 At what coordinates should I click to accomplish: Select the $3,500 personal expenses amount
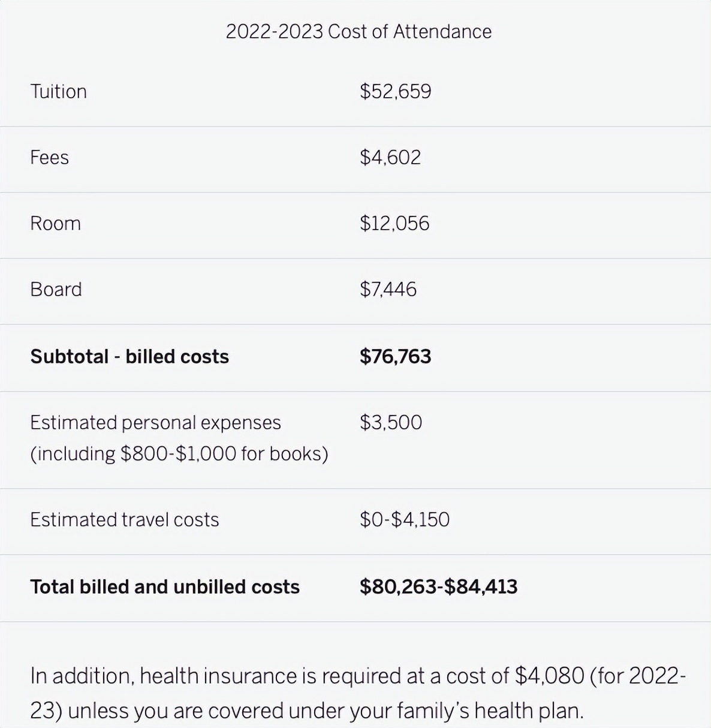point(391,423)
